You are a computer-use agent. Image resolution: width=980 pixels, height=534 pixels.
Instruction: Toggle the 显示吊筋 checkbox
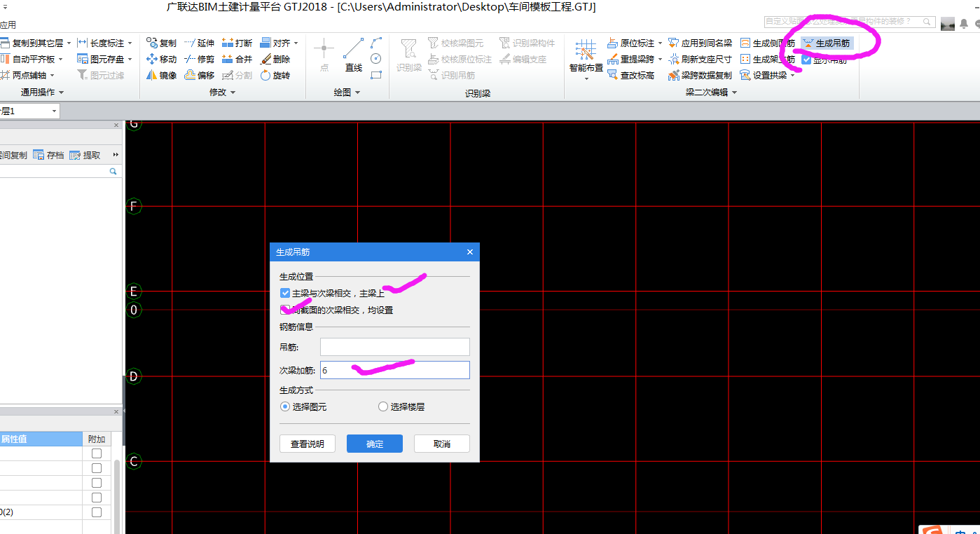pyautogui.click(x=808, y=59)
